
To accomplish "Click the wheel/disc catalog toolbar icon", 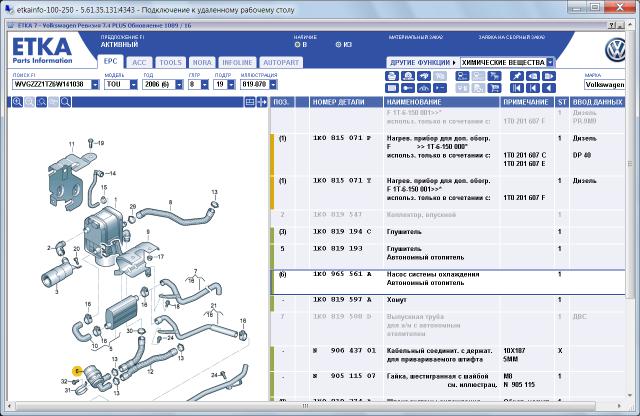I will click(408, 76).
